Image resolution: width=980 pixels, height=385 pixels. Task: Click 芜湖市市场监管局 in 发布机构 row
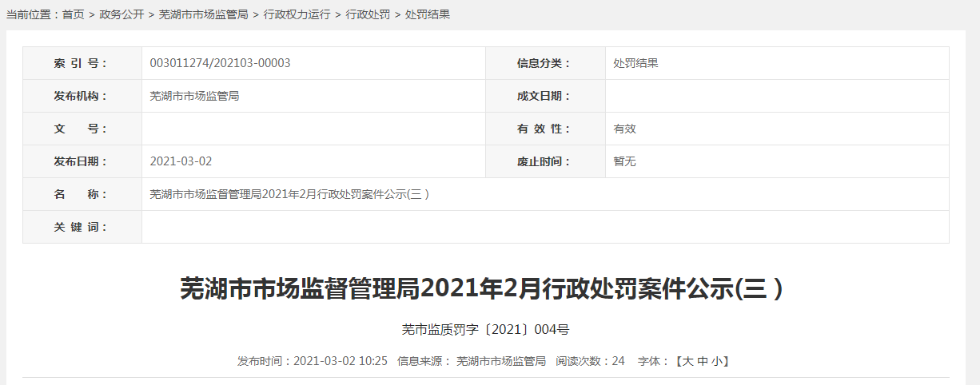194,96
